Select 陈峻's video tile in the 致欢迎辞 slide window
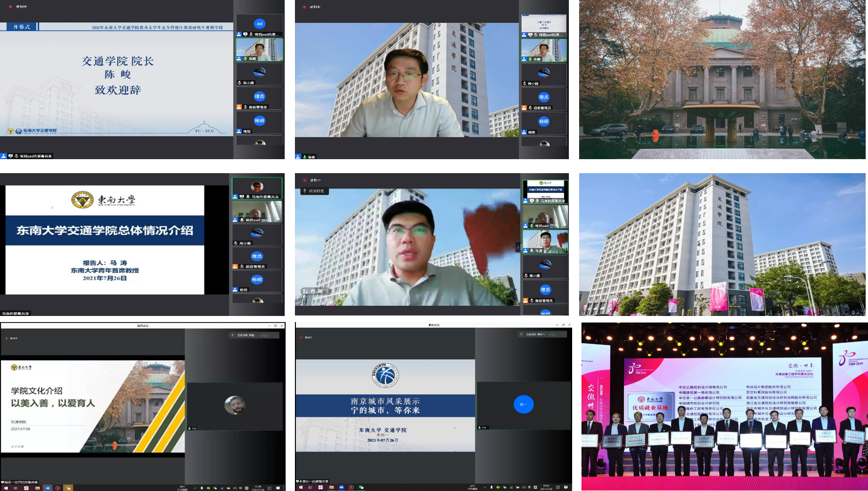Viewport: 868px width, 491px height. click(259, 50)
